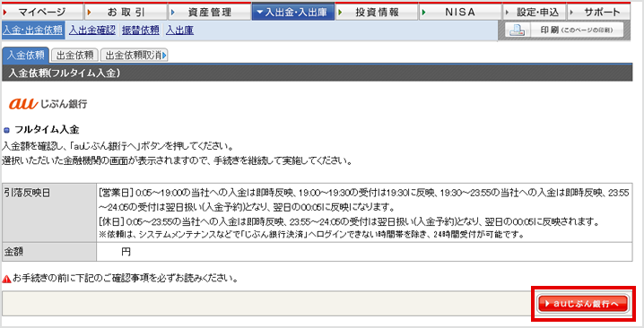
Task: Switch to the 出金依頼取消 tab
Action: 135,55
